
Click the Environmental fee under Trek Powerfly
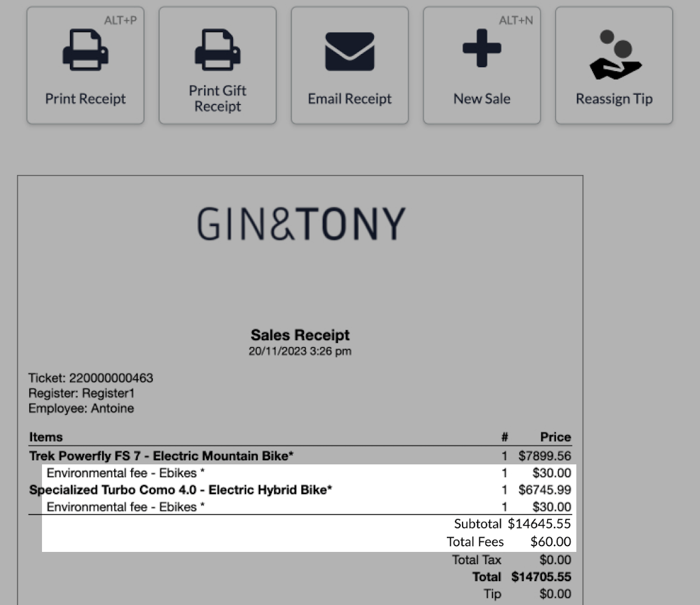coord(125,473)
